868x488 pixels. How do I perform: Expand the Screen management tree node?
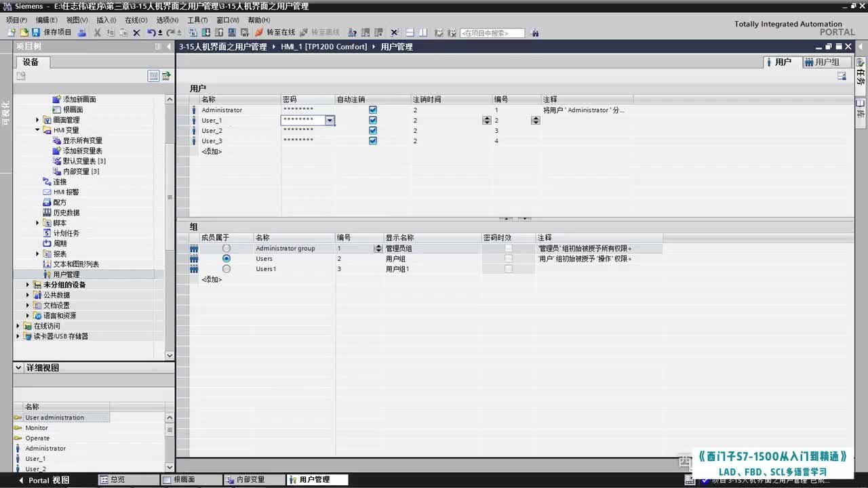point(38,120)
